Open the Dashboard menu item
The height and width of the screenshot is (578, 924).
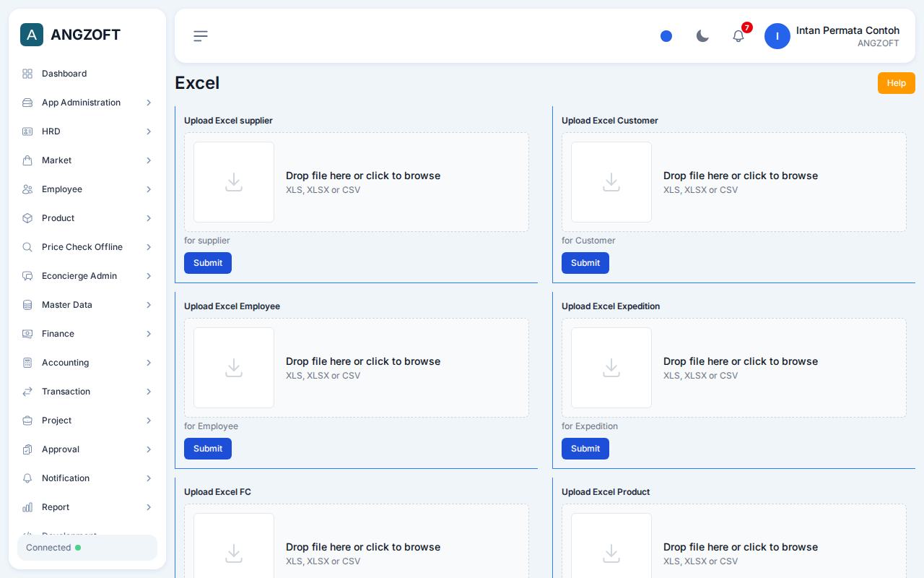coord(87,74)
